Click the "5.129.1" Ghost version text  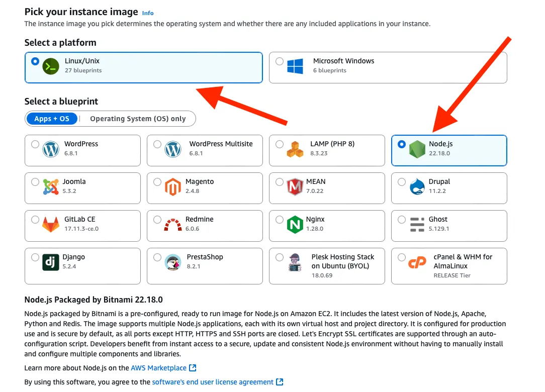[x=438, y=229]
